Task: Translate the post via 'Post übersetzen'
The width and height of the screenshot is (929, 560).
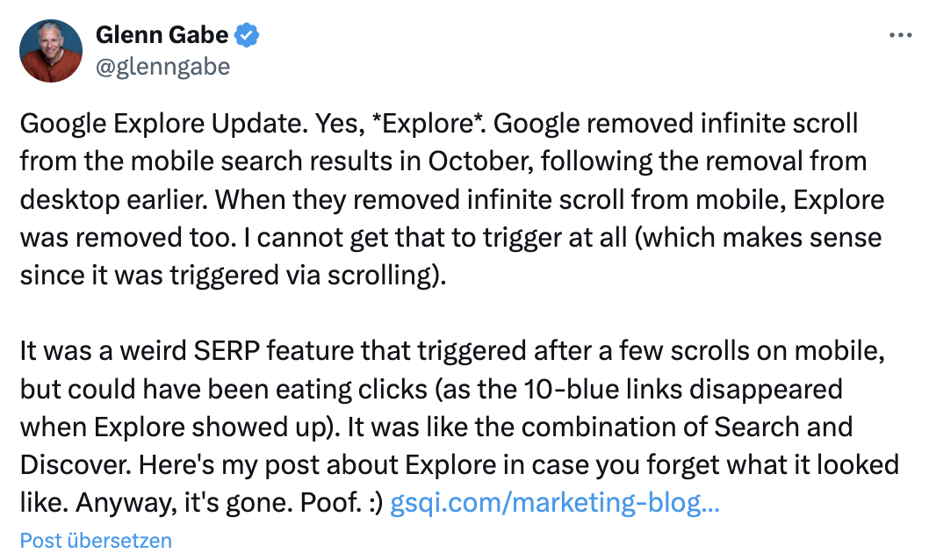Action: [95, 541]
